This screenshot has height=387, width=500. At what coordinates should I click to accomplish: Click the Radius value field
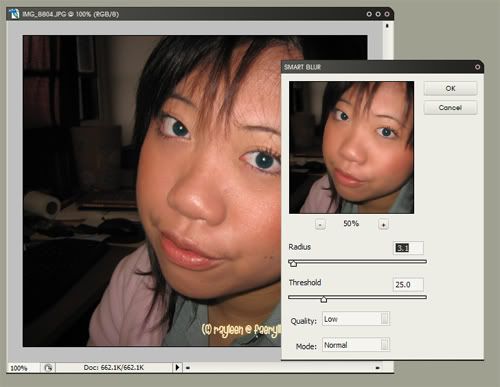click(408, 248)
